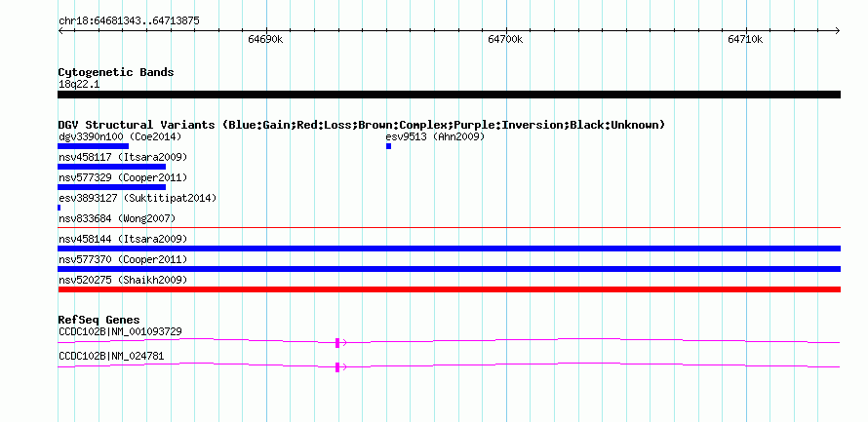Click the nsv520275 (Shaikh2009) label text
The image size is (868, 422).
(x=123, y=281)
